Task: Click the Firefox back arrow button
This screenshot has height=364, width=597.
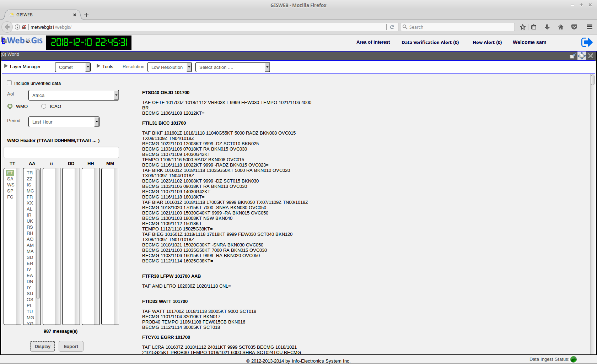Action: (7, 27)
